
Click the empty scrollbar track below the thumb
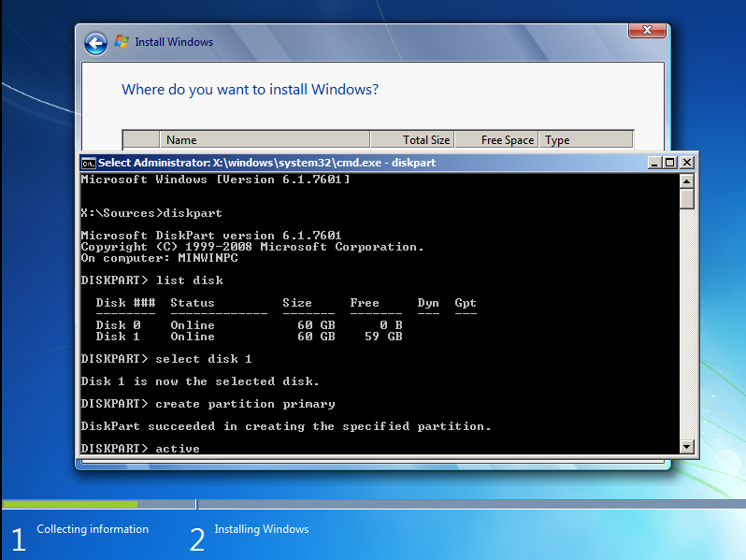(x=687, y=327)
